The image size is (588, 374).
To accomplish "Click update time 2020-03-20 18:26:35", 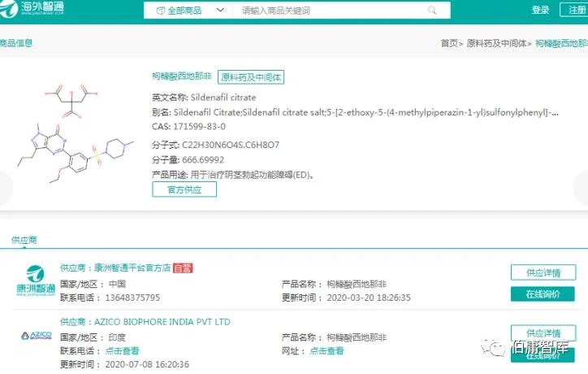I will pyautogui.click(x=369, y=298).
